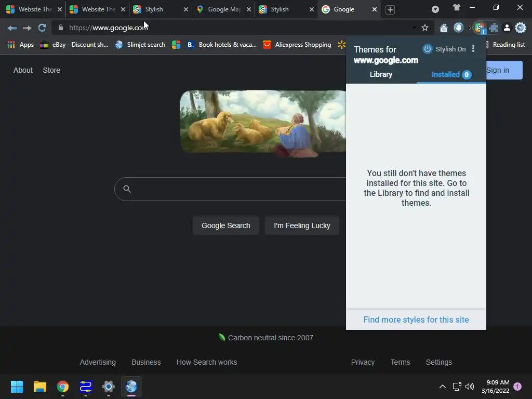Open the Business footer link

click(x=146, y=362)
